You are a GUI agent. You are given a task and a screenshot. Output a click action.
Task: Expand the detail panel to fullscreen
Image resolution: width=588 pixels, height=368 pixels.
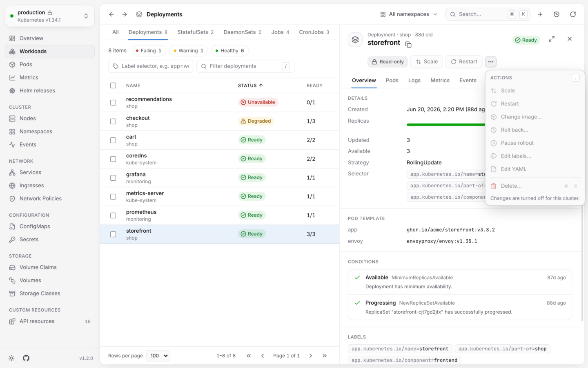point(552,39)
